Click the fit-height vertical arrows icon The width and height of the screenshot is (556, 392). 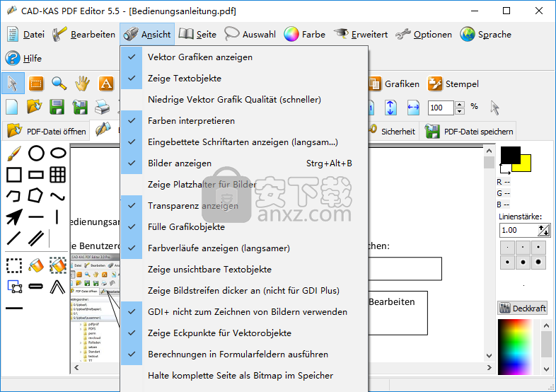(390, 108)
